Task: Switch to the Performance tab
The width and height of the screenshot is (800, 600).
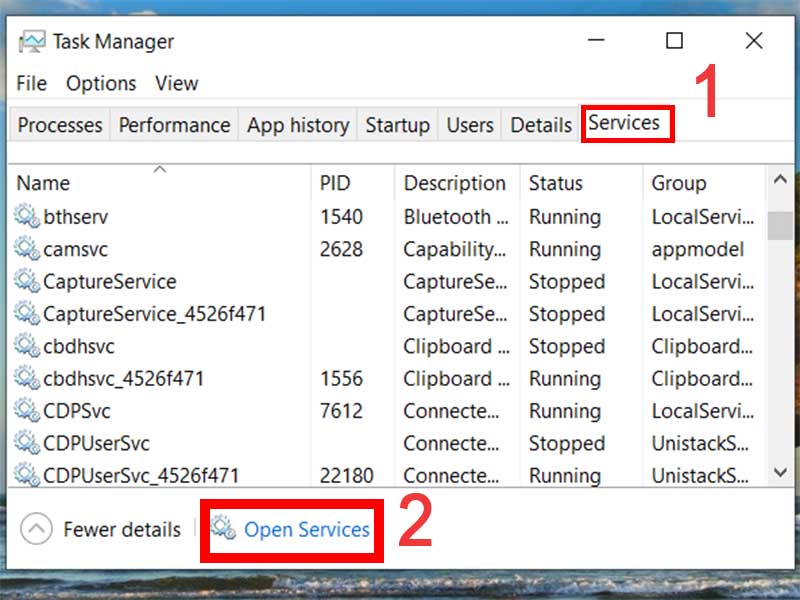Action: pyautogui.click(x=174, y=125)
